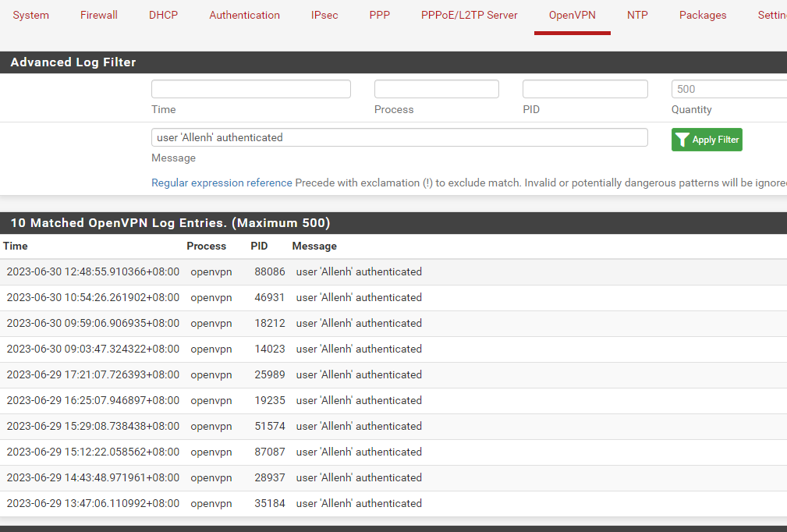The height and width of the screenshot is (532, 787).
Task: Open the PPP log tab
Action: (380, 15)
